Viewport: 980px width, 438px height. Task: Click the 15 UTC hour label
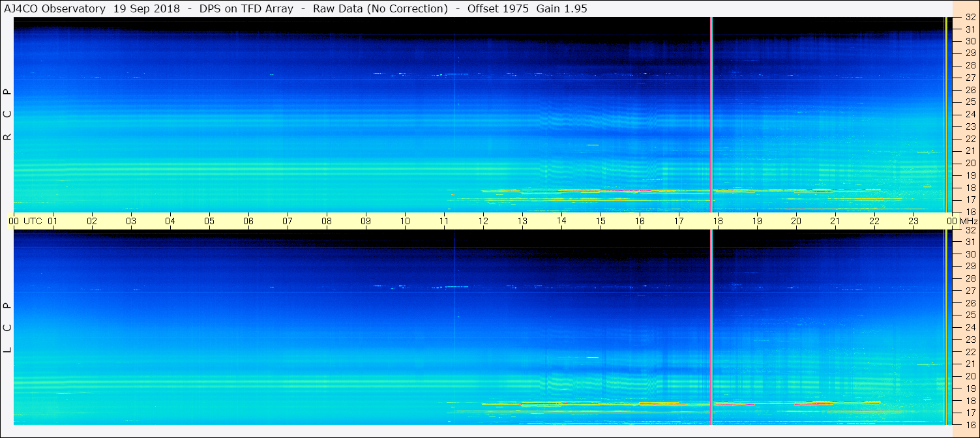click(601, 221)
